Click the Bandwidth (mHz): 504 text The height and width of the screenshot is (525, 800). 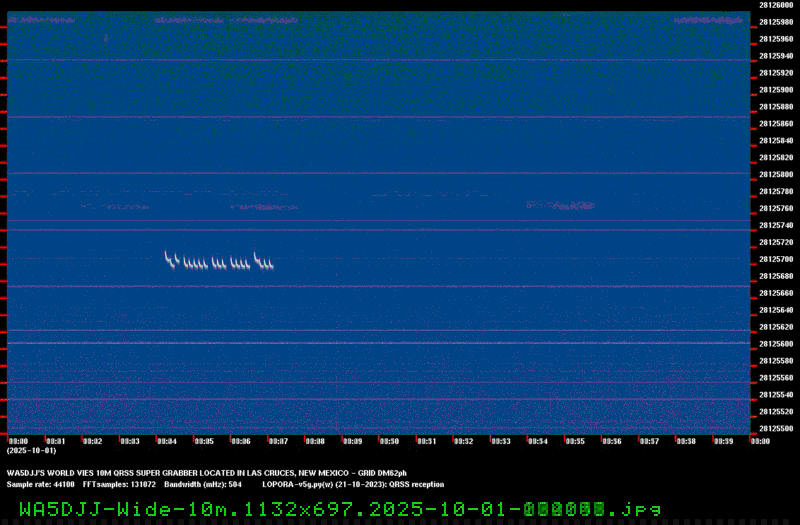201,483
